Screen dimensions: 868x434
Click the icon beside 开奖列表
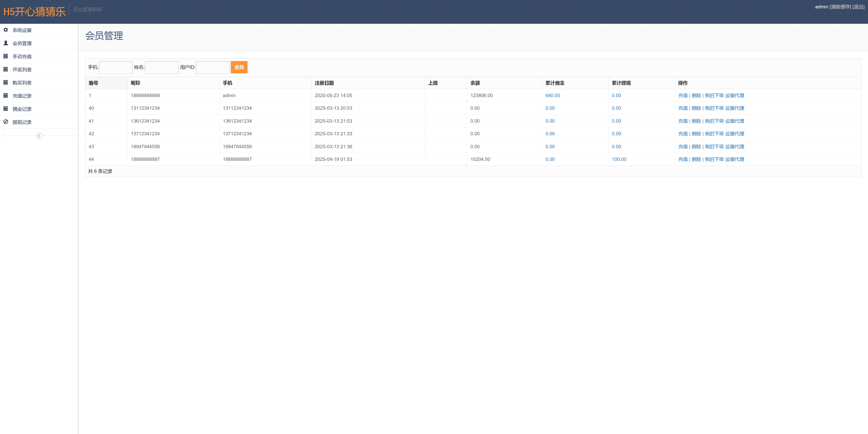6,69
